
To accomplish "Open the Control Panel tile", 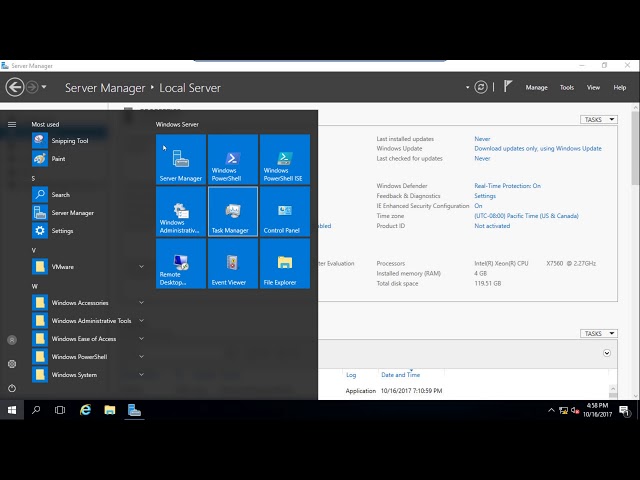I will (285, 211).
